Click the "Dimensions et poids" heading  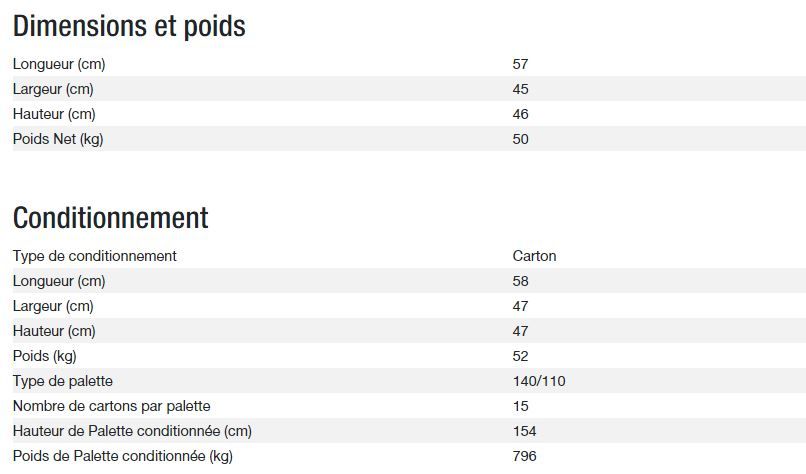pos(129,27)
